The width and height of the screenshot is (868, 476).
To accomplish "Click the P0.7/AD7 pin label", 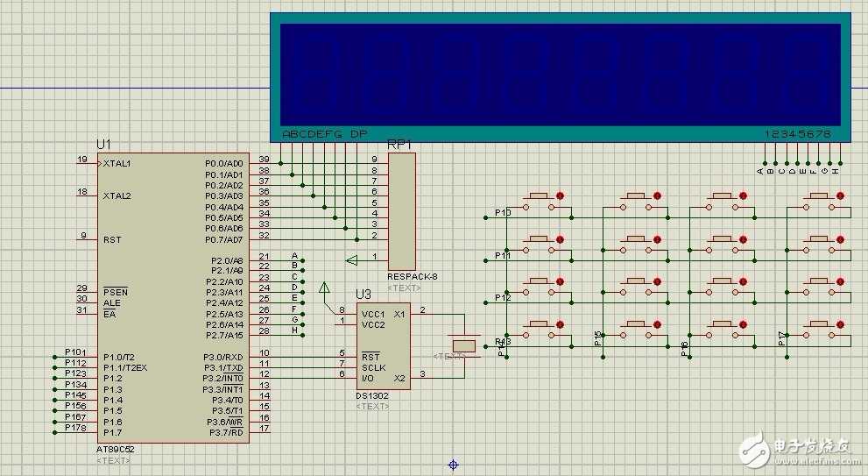I will point(224,240).
